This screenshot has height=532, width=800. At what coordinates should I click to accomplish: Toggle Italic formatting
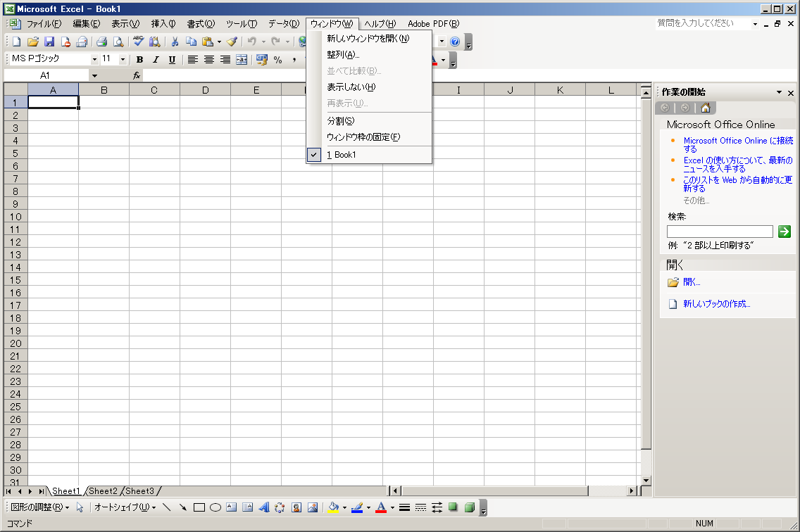[156, 60]
